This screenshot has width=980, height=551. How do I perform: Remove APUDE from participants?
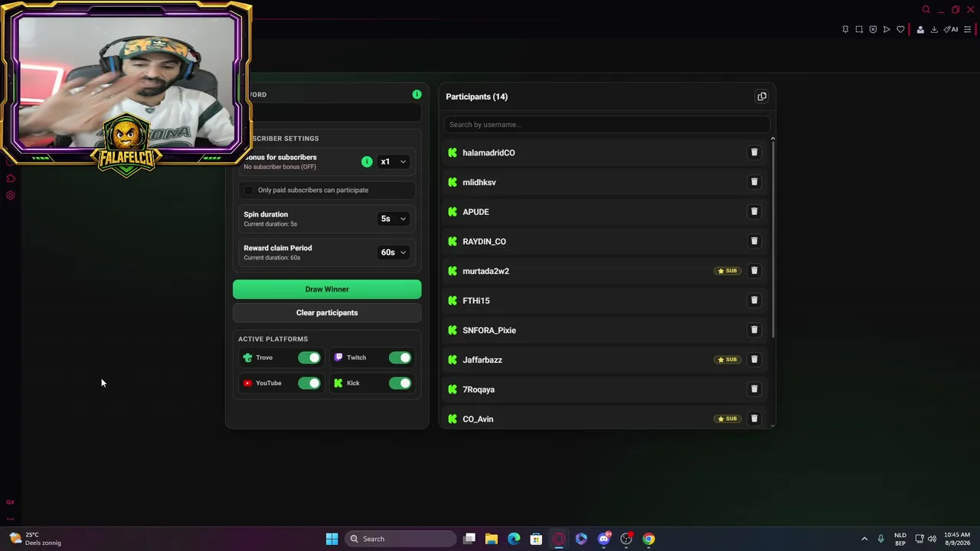[x=754, y=211]
